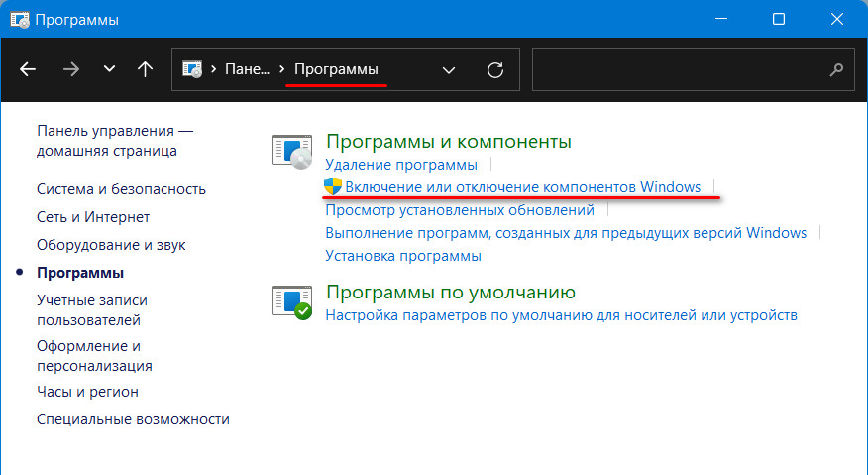Expand the address bar history dropdown
The height and width of the screenshot is (475, 868).
click(449, 69)
